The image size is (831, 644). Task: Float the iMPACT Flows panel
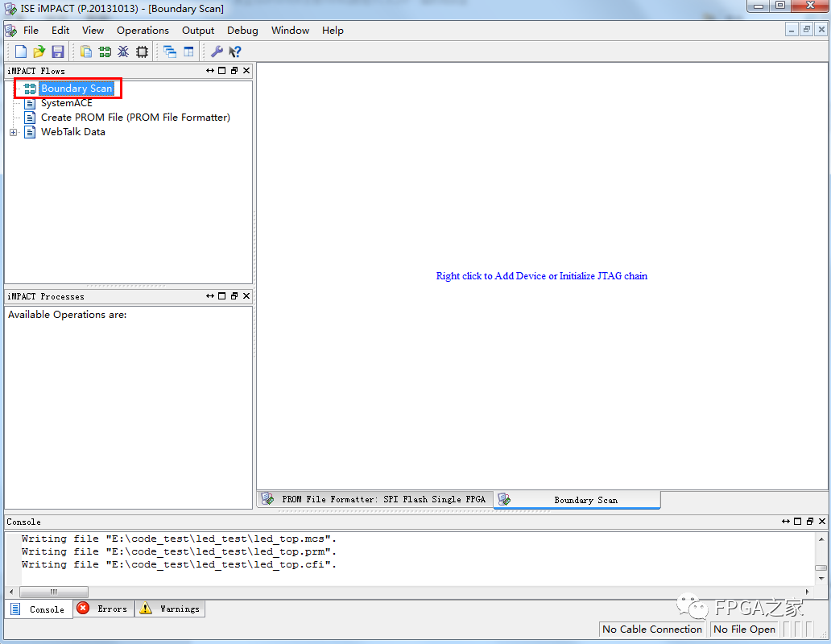[233, 70]
